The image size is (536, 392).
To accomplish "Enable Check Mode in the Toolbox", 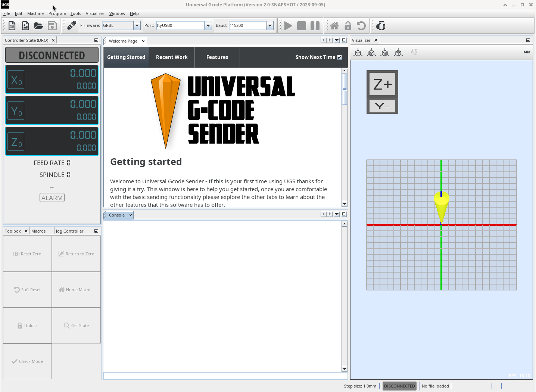I will pyautogui.click(x=27, y=361).
